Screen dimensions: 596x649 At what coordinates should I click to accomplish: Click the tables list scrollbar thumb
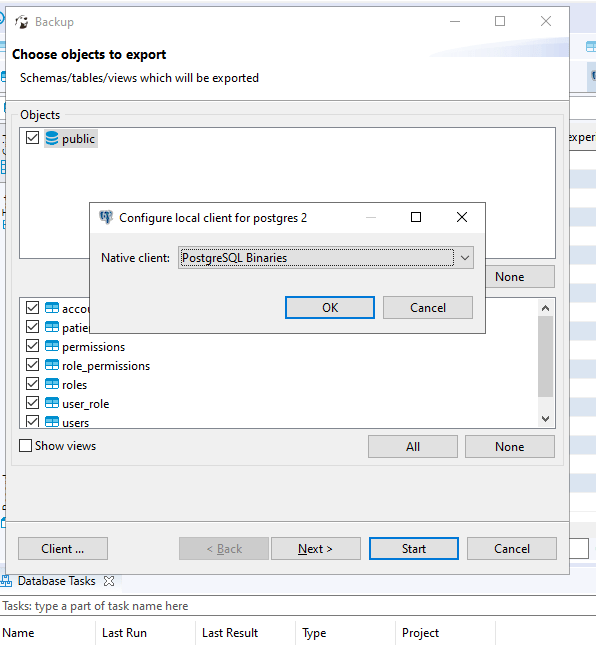pyautogui.click(x=546, y=356)
